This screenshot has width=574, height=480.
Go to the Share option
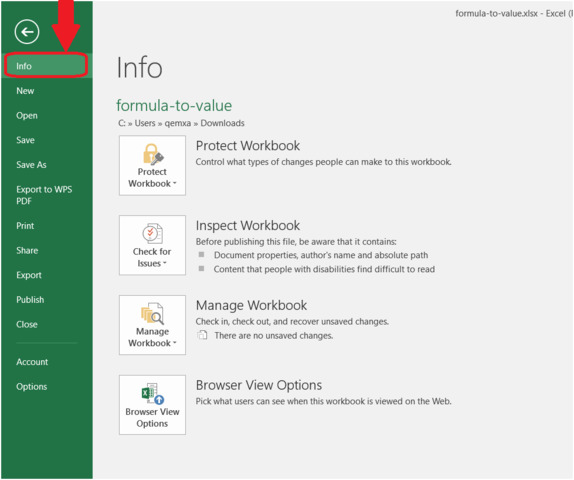click(27, 250)
